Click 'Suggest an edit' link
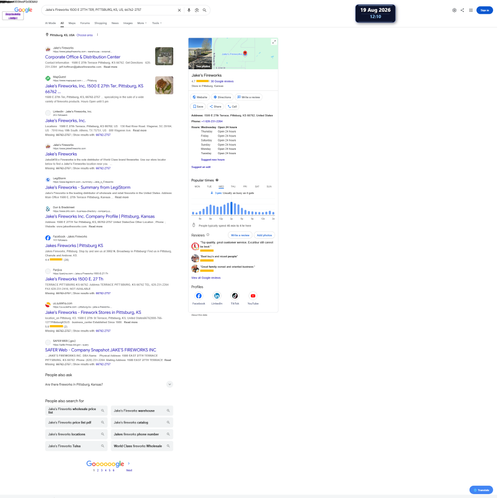The width and height of the screenshot is (500, 498). point(201,167)
